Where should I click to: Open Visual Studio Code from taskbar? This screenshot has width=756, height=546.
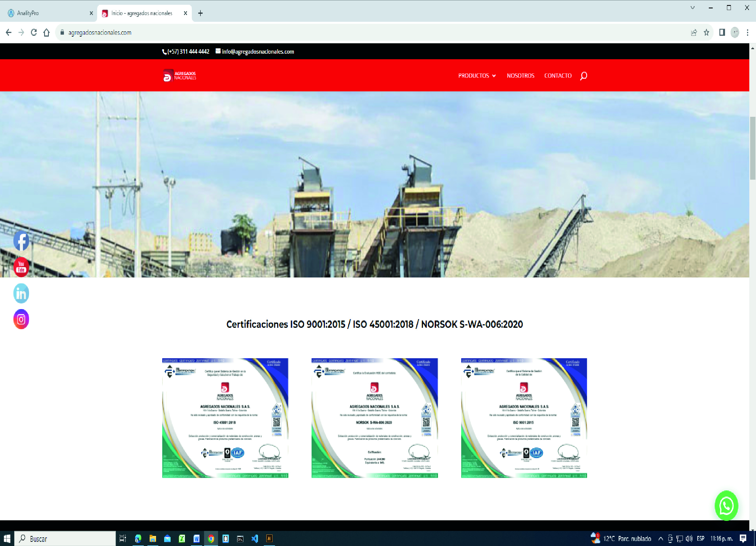tap(255, 539)
